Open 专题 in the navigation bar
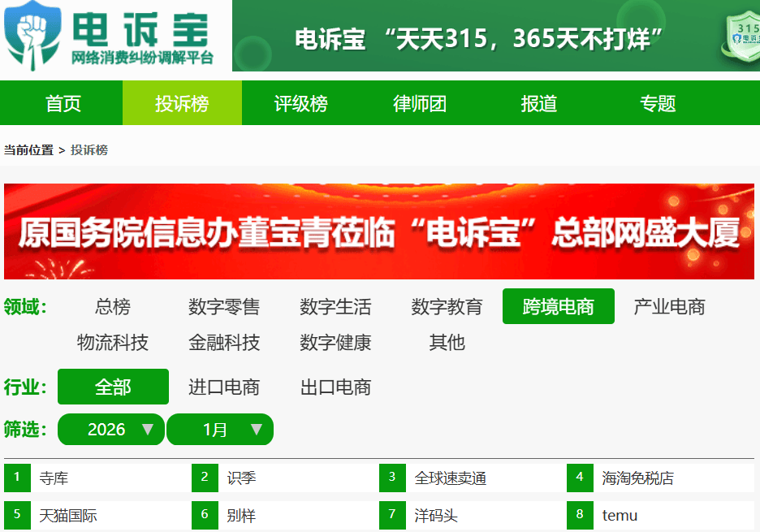This screenshot has width=760, height=532. 658,104
